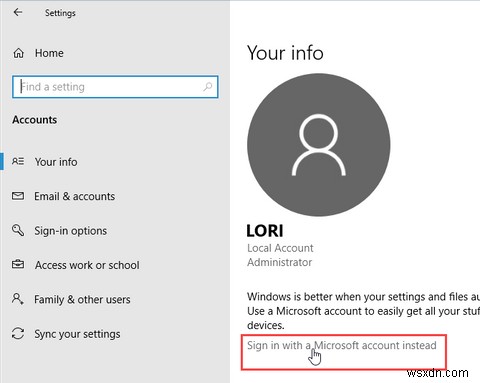This screenshot has height=383, width=480.
Task: Click the back arrow in Settings
Action: [18, 12]
